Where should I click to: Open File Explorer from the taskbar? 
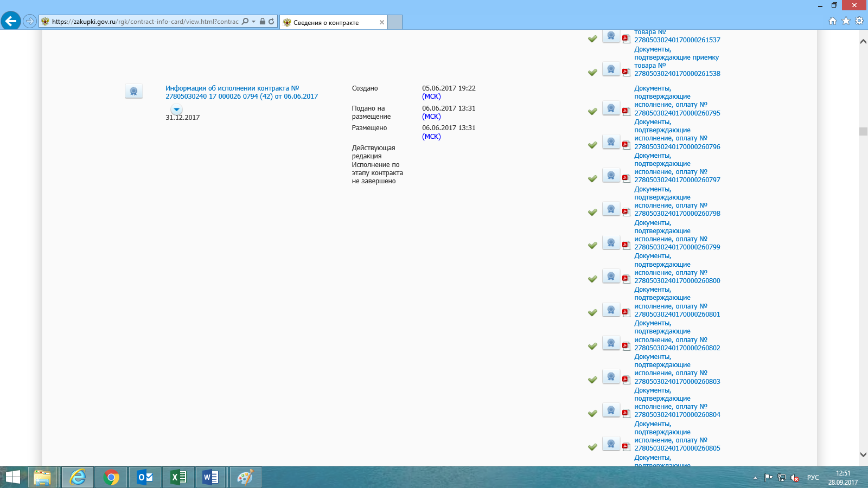pos(42,477)
